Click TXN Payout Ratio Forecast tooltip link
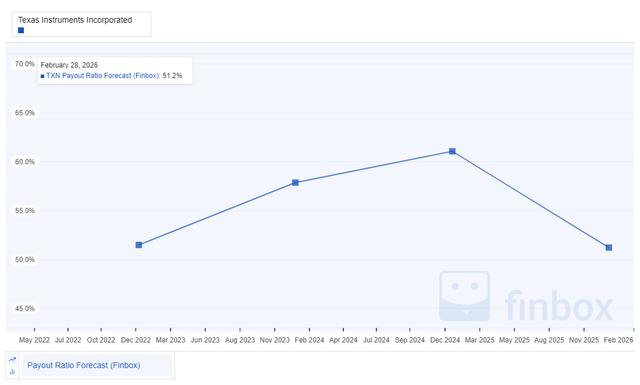Screen dimensions: 640x385 click(103, 76)
